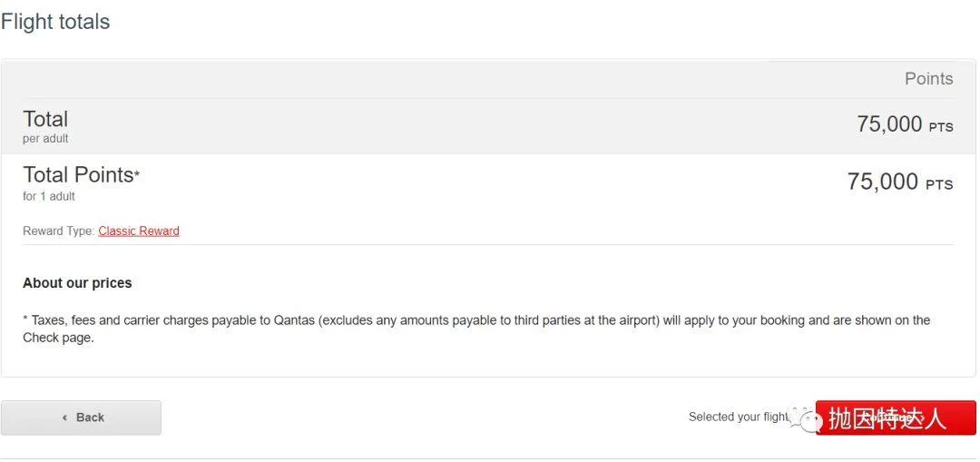Viewport: 980px width, 462px height.
Task: Click the Chinese watermark text on red banner
Action: coord(887,418)
